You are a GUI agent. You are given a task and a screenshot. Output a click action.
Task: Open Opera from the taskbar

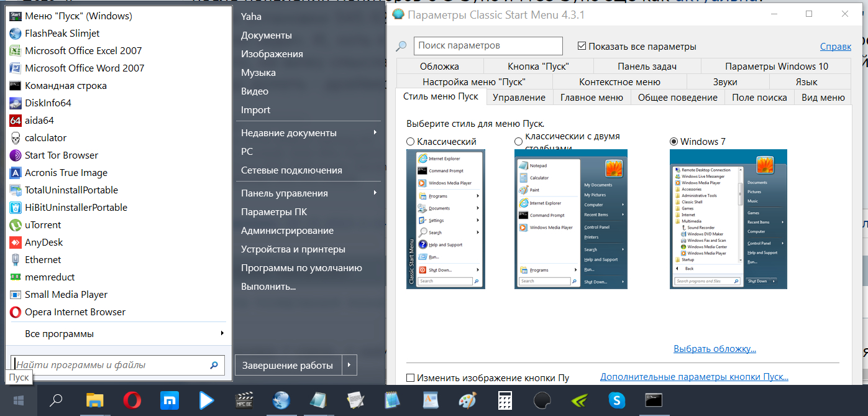[132, 400]
